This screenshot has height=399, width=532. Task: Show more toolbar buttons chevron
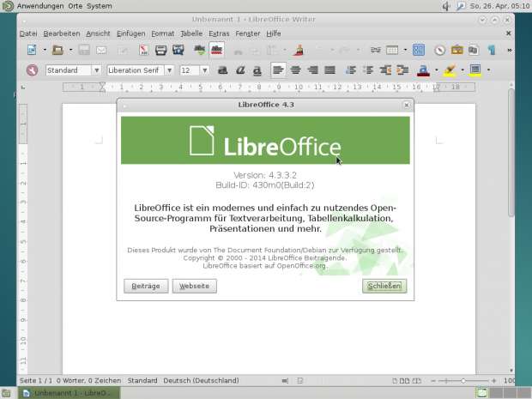tap(509, 51)
